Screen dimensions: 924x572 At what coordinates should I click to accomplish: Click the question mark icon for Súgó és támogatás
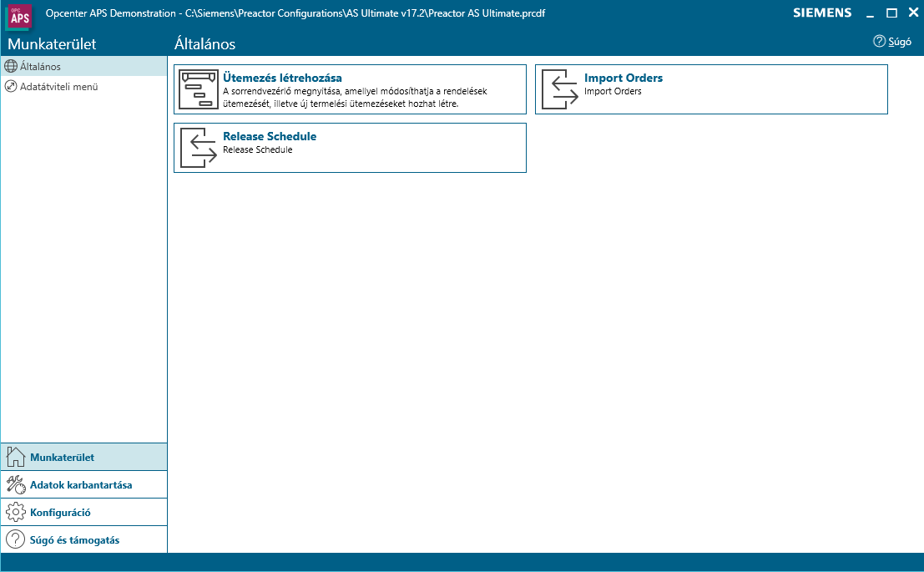15,539
